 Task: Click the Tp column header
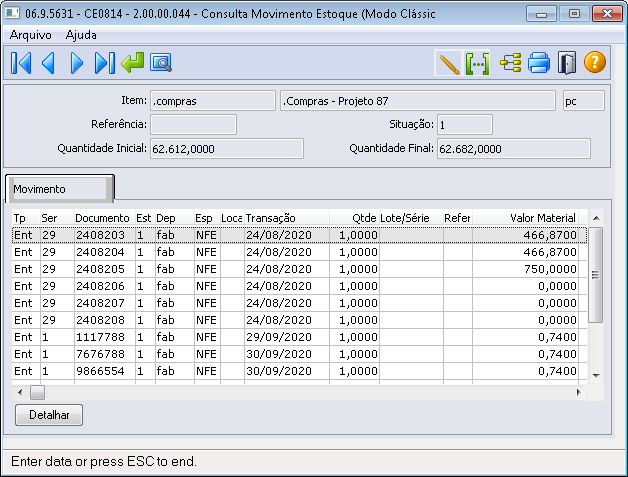(26, 218)
